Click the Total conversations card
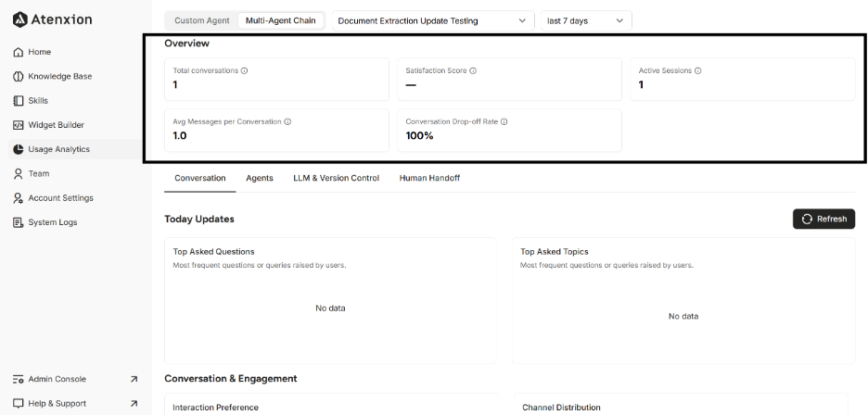The width and height of the screenshot is (868, 415). pos(276,79)
